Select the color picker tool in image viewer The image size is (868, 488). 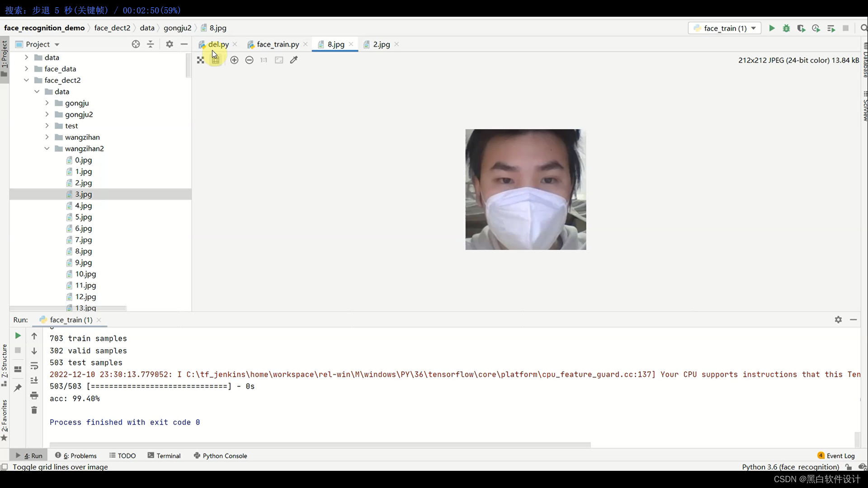click(294, 60)
